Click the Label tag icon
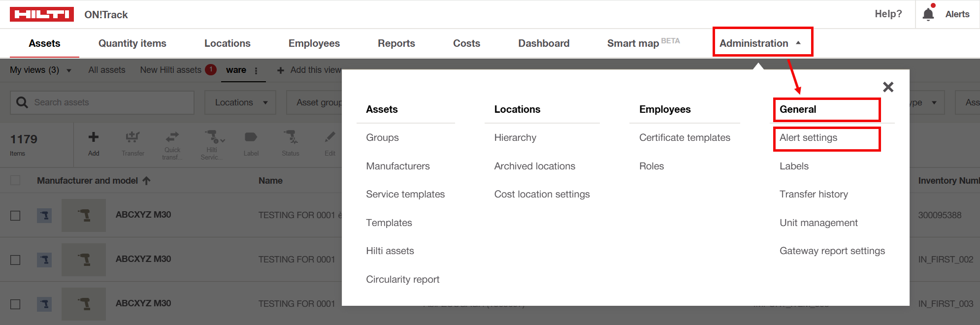980x325 pixels. point(251,137)
